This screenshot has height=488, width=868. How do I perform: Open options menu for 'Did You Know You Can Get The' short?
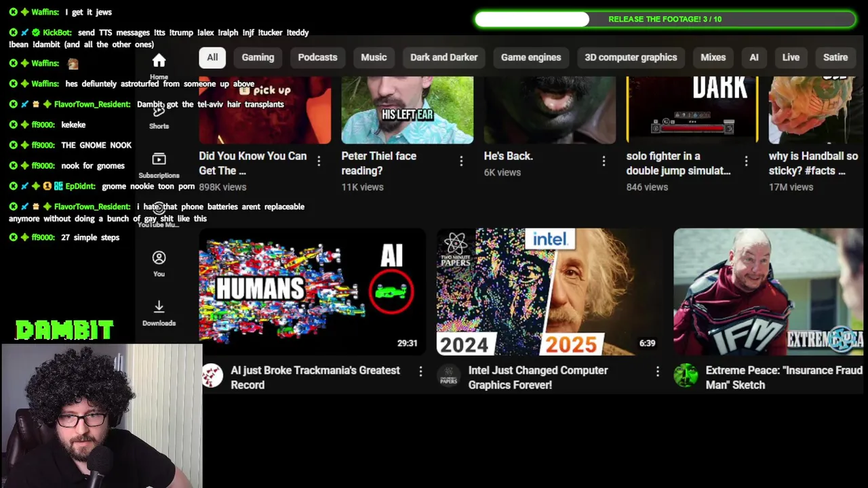pyautogui.click(x=319, y=161)
